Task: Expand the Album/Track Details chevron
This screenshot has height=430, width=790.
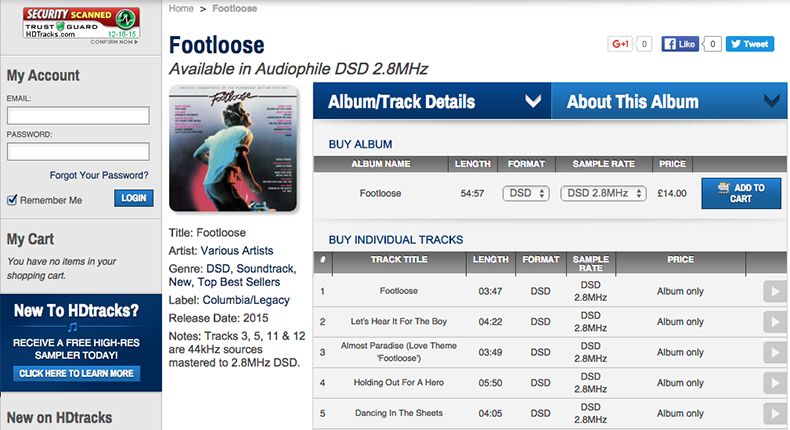Action: pos(532,101)
